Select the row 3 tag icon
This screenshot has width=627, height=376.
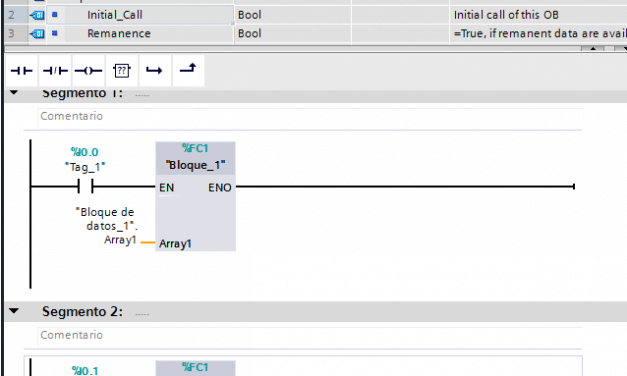point(37,34)
